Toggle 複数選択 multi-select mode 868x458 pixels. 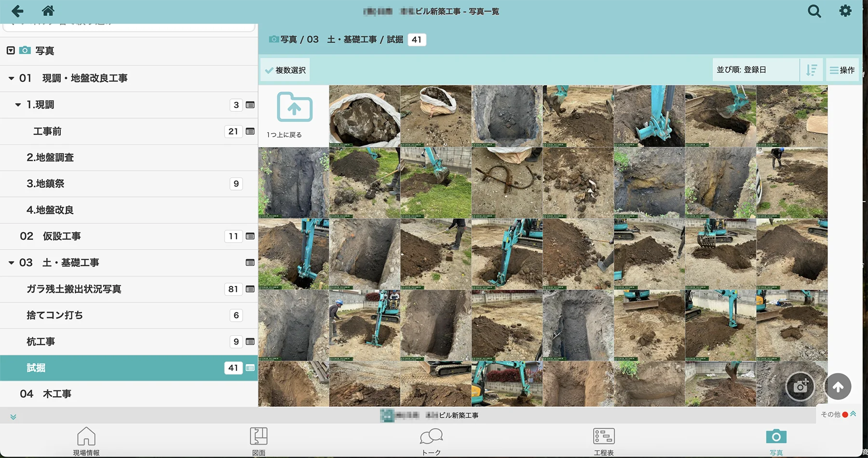[285, 70]
